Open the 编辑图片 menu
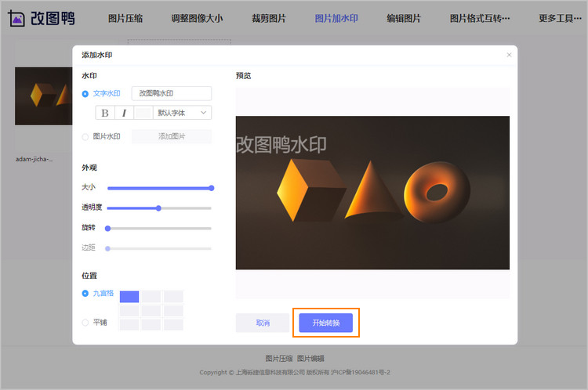 404,18
